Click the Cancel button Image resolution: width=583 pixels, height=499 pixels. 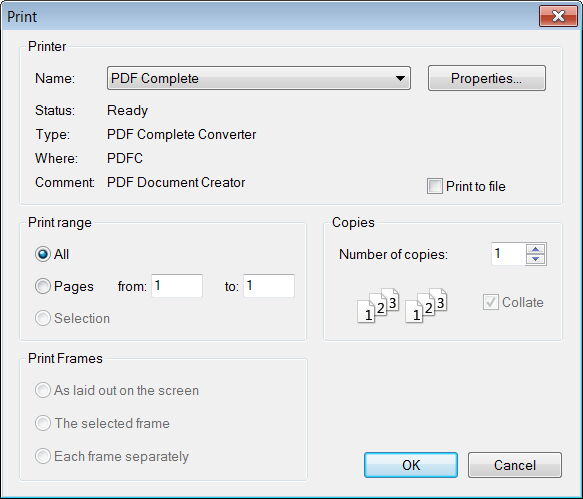tap(515, 465)
